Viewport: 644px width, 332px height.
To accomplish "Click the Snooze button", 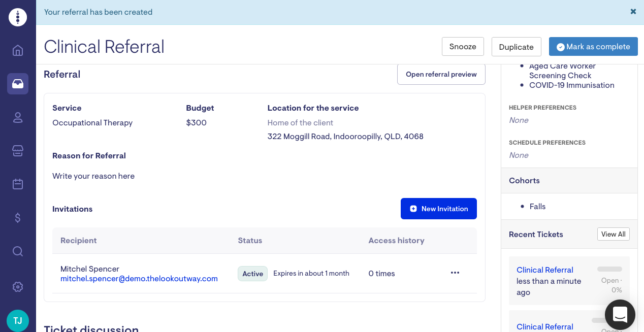I will (x=463, y=47).
